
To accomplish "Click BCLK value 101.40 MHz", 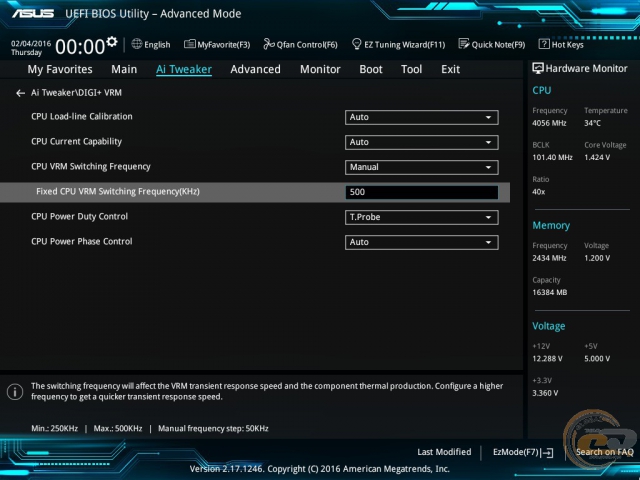I will 552,157.
